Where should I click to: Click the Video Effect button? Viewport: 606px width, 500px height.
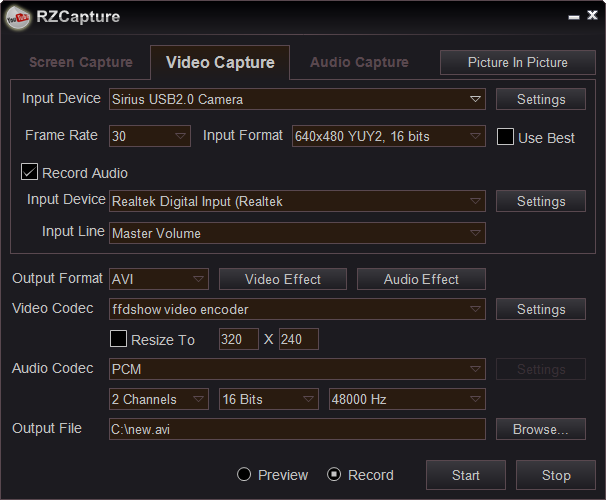(283, 279)
